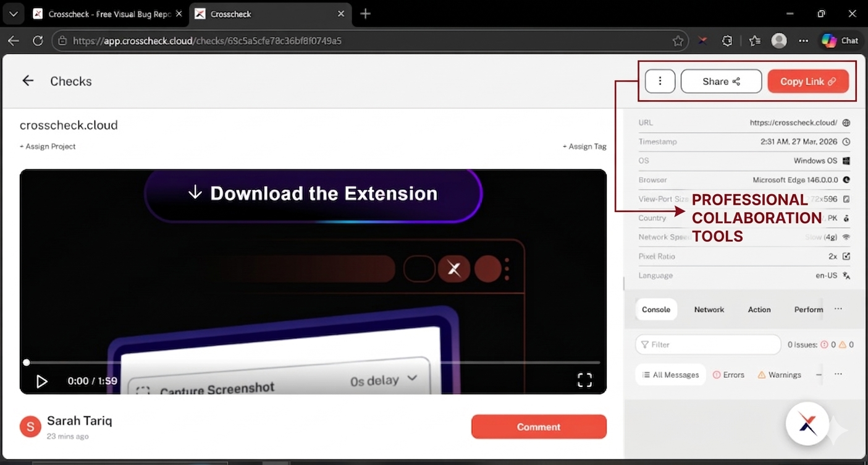Click the Copy Link button

click(807, 81)
